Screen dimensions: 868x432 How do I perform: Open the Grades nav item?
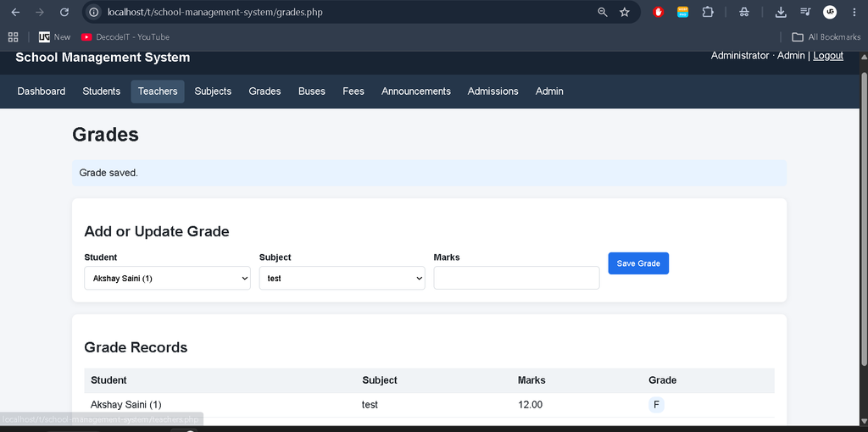pos(264,91)
